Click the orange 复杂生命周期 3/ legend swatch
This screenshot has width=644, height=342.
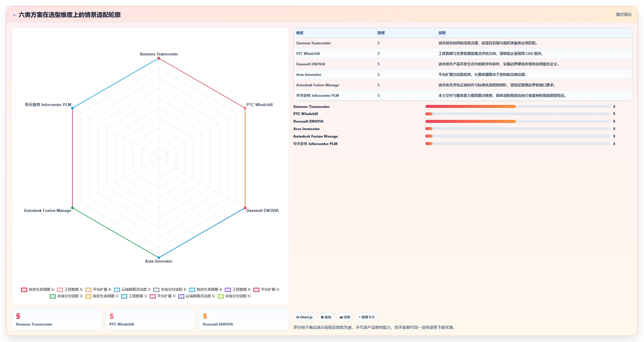[88, 296]
